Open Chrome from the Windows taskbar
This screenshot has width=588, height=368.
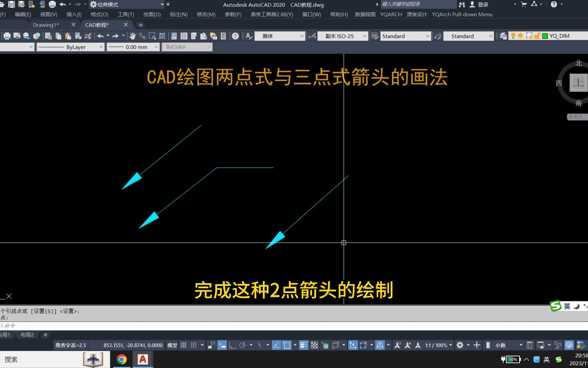point(121,359)
